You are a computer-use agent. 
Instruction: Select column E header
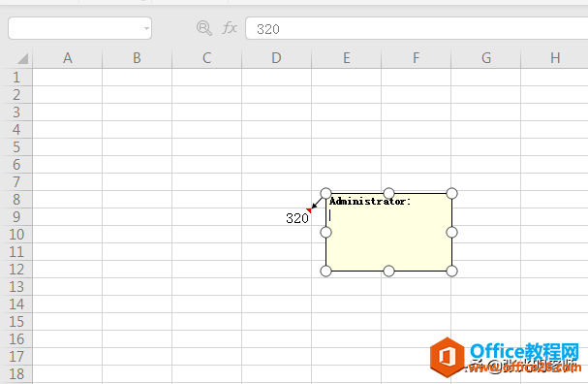click(346, 58)
